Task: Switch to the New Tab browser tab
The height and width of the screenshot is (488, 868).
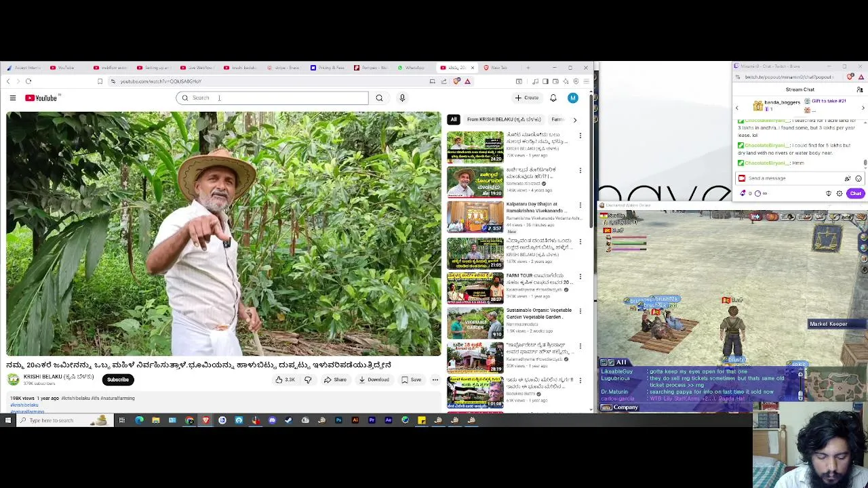Action: point(499,68)
